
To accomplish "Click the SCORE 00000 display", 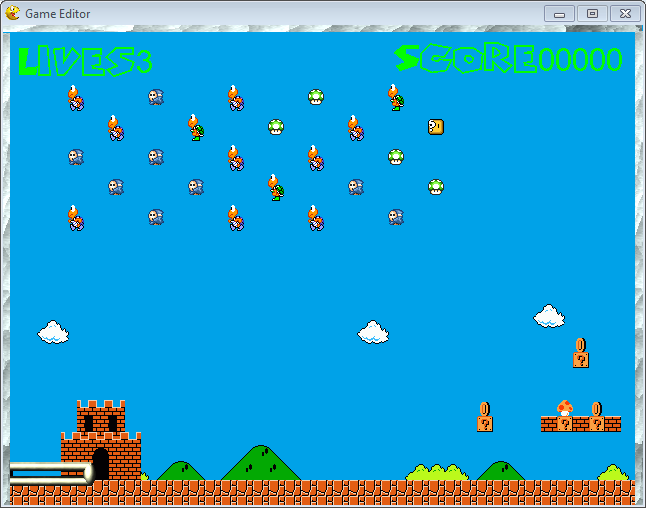I will click(508, 59).
